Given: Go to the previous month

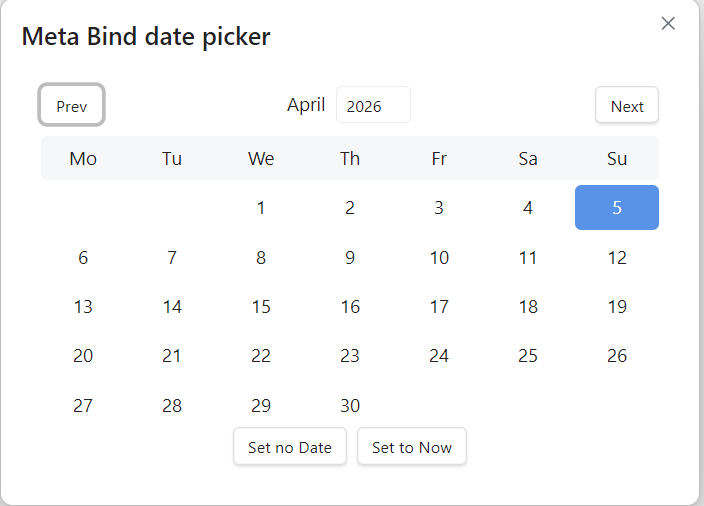Looking at the screenshot, I should 72,106.
